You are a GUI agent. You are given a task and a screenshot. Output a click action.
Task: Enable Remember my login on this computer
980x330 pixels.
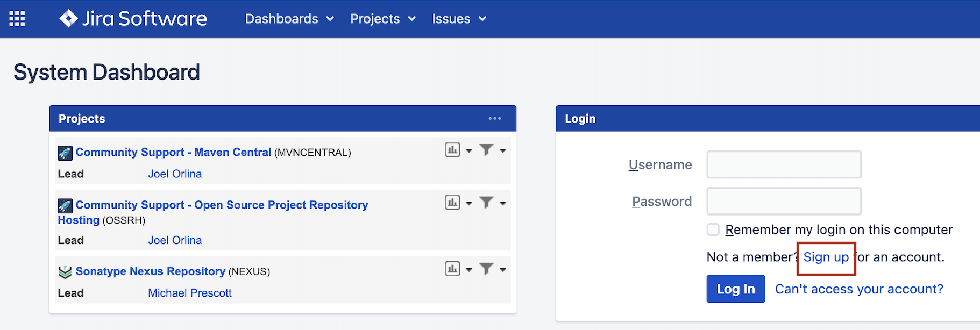click(713, 229)
